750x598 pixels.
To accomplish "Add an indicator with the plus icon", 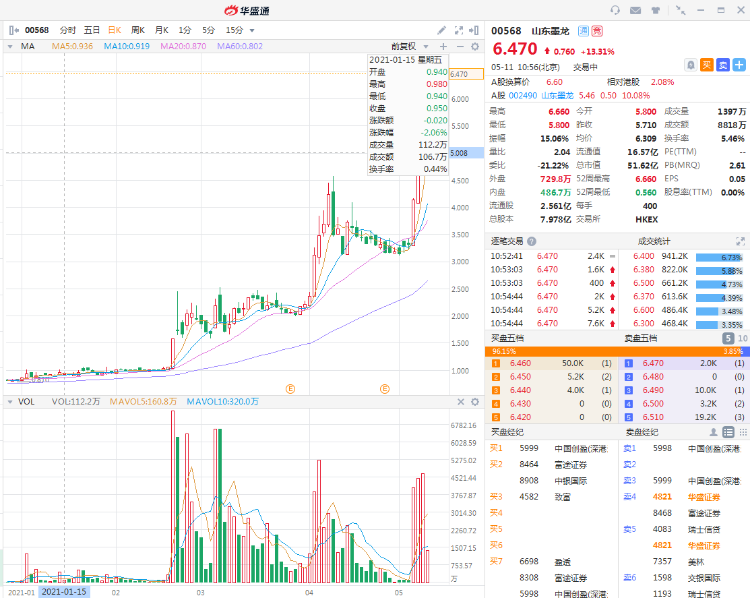I will 443,46.
